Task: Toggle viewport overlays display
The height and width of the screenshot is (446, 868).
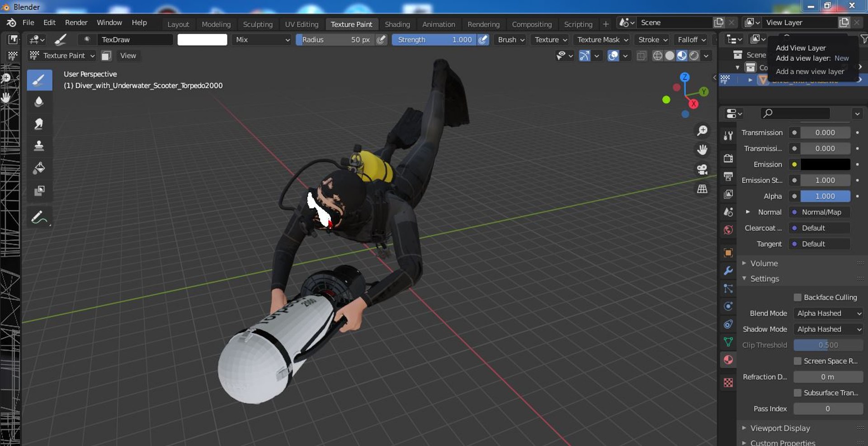Action: (613, 56)
